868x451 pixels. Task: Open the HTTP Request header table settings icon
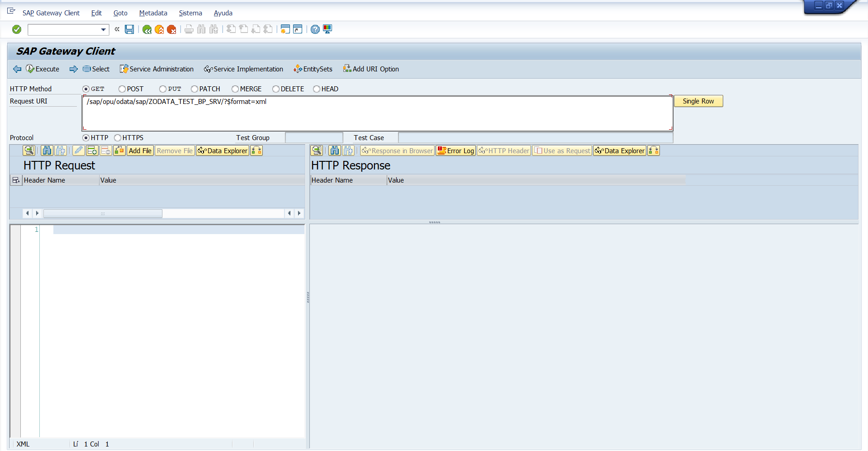pos(16,180)
